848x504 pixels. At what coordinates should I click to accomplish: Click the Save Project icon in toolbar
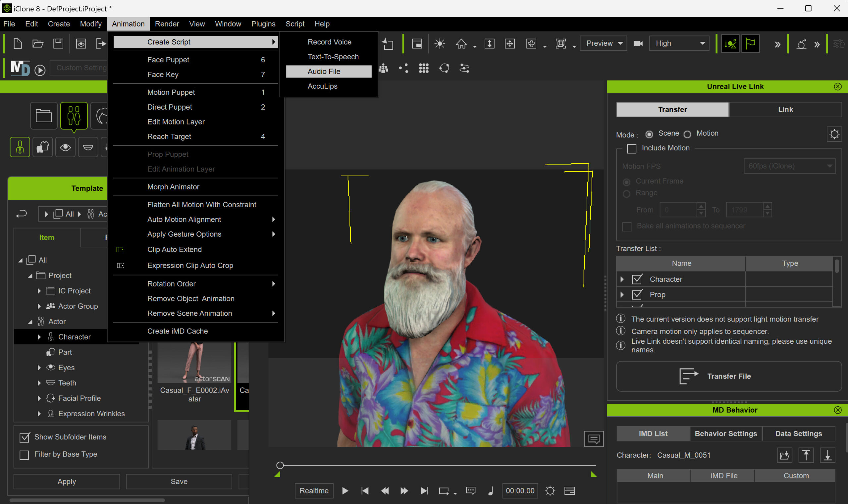pos(58,43)
